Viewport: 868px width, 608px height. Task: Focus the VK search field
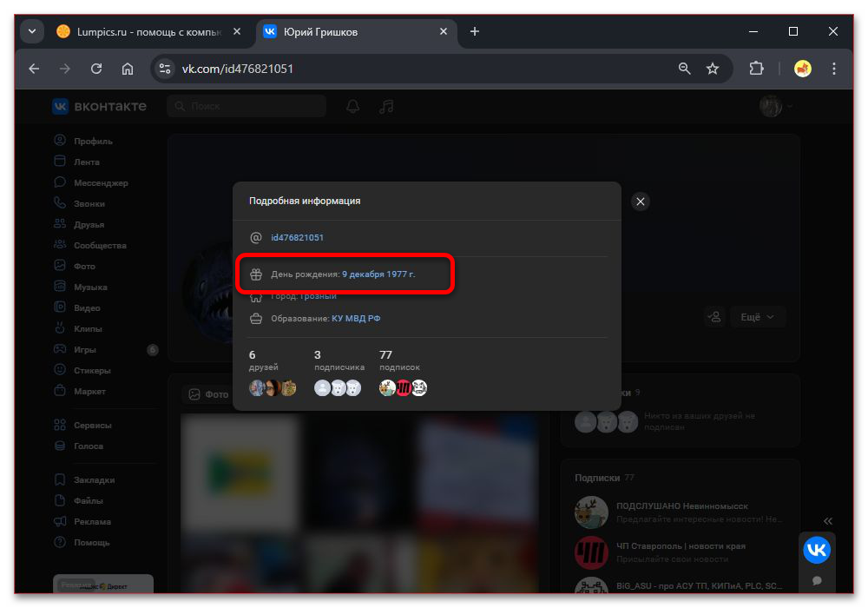247,106
